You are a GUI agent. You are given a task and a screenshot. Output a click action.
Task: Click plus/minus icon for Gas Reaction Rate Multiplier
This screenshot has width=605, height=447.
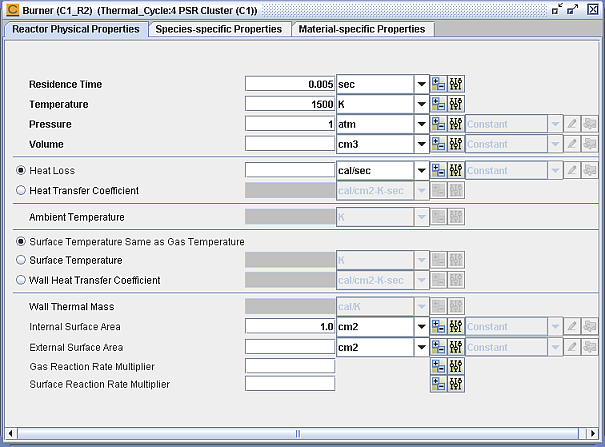[x=439, y=366]
